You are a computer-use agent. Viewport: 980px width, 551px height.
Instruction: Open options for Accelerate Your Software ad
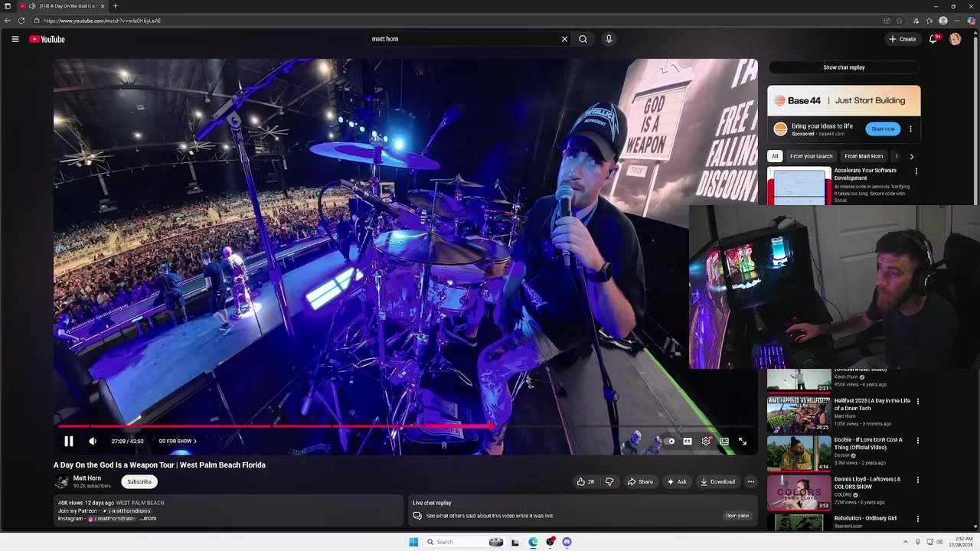(916, 171)
